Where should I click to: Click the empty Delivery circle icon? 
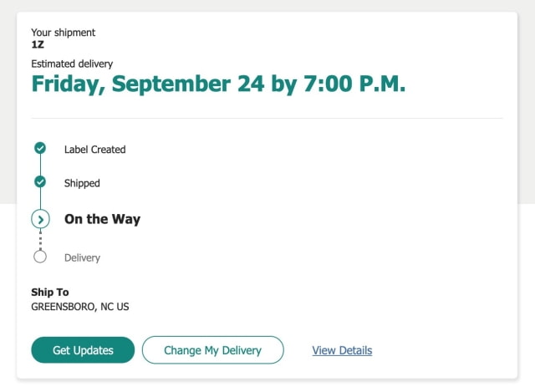pos(40,257)
